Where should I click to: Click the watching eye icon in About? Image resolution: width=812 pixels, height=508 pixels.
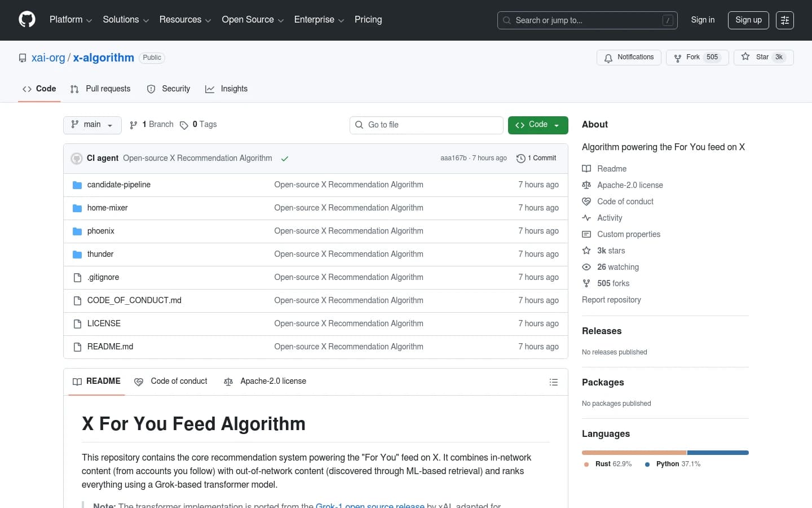pos(586,267)
